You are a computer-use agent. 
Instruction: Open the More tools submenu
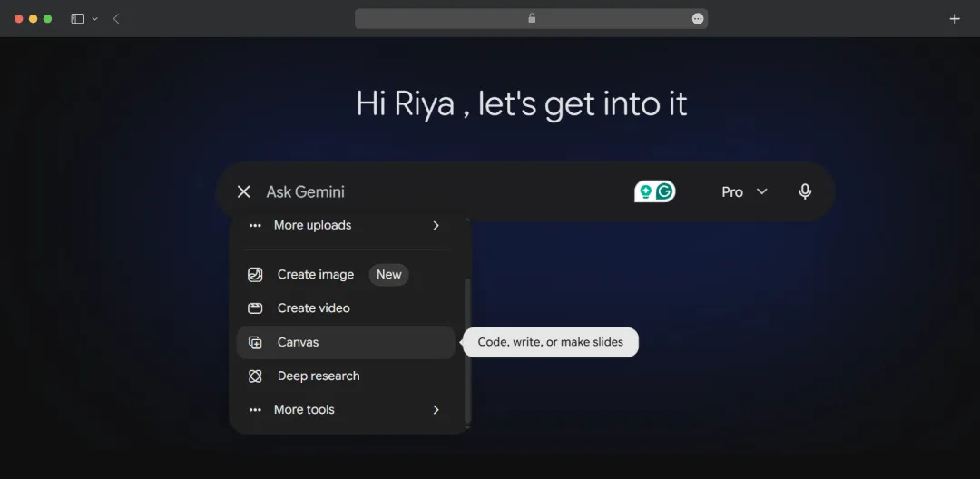point(346,410)
